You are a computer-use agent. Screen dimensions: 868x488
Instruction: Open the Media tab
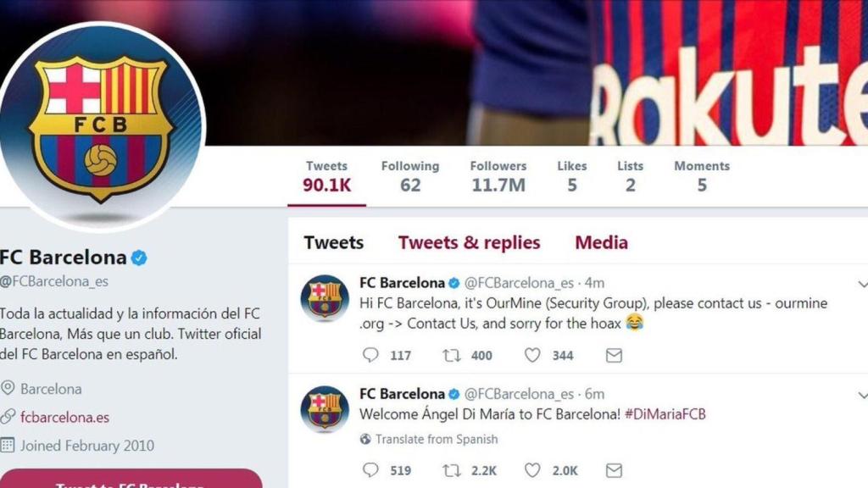601,242
